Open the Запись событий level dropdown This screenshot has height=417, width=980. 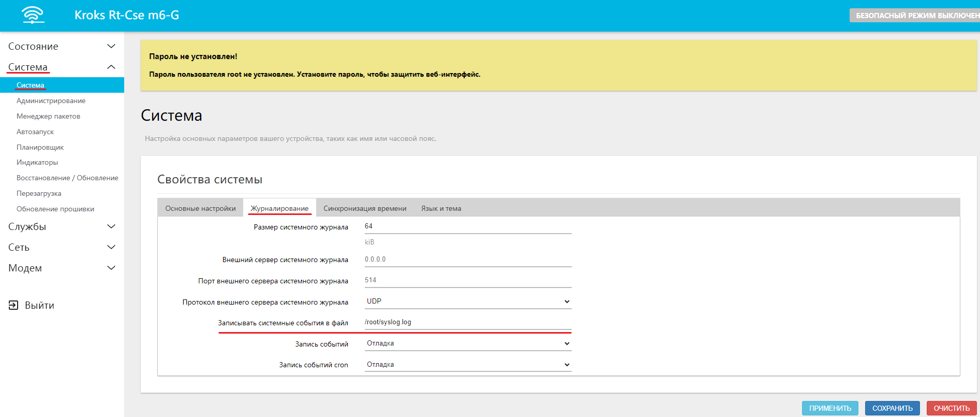[467, 343]
